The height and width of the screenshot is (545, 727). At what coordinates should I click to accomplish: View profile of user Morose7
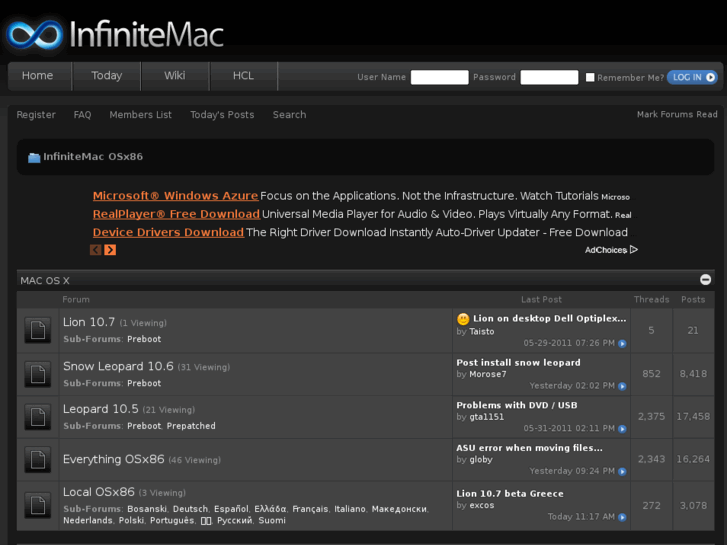488,374
